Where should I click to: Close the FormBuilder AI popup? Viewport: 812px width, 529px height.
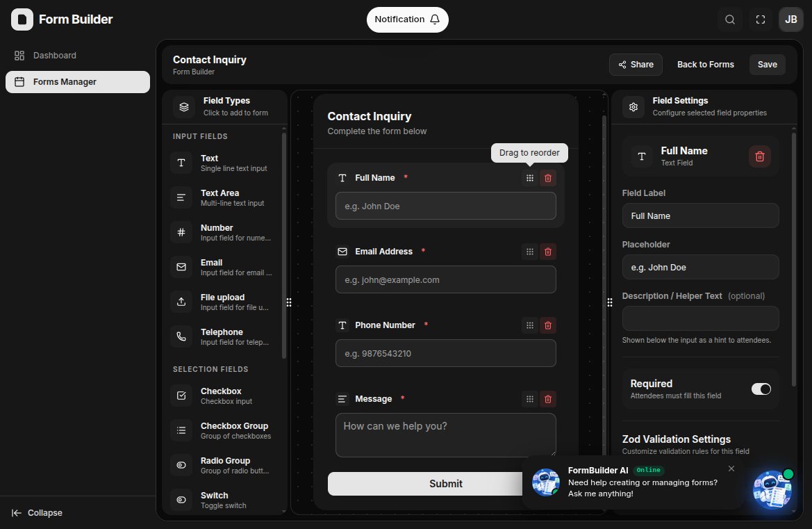pyautogui.click(x=731, y=469)
